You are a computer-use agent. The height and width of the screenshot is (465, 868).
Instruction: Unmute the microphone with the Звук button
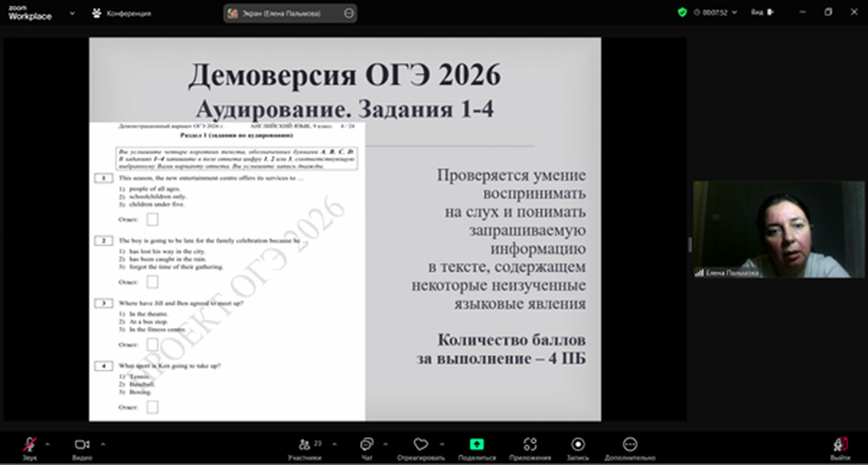pos(30,445)
